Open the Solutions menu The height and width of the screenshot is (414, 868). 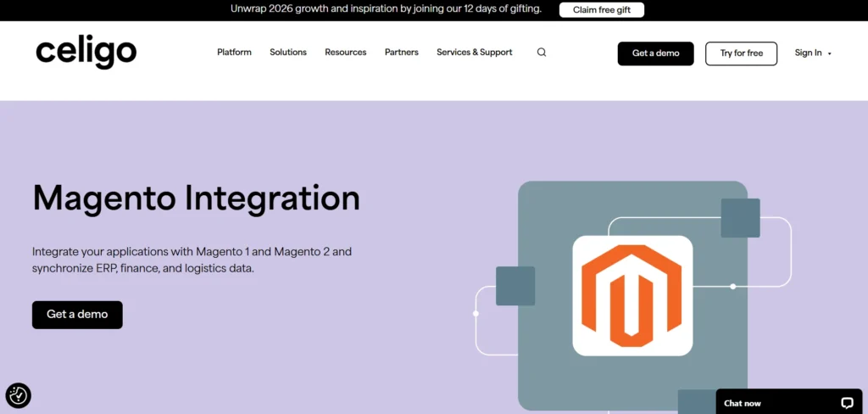288,52
